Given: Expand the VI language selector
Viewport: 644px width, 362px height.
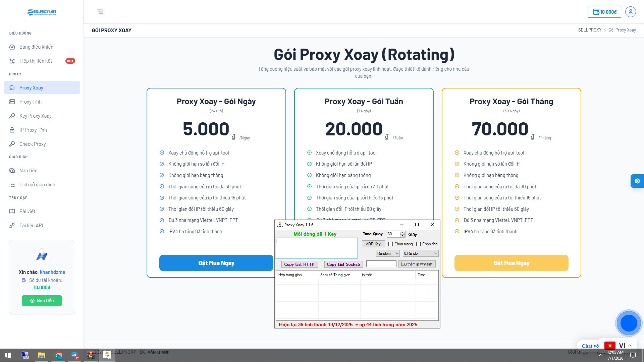Looking at the screenshot, I should (x=622, y=346).
